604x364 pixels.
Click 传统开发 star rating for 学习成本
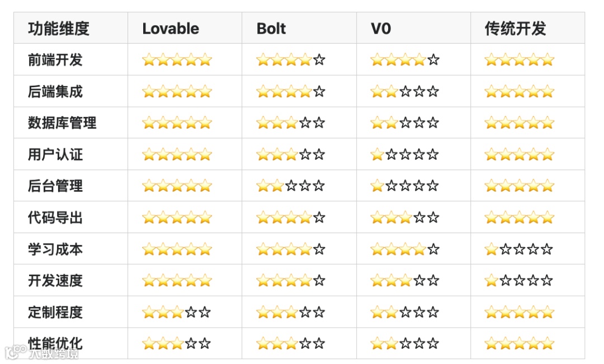pyautogui.click(x=519, y=249)
